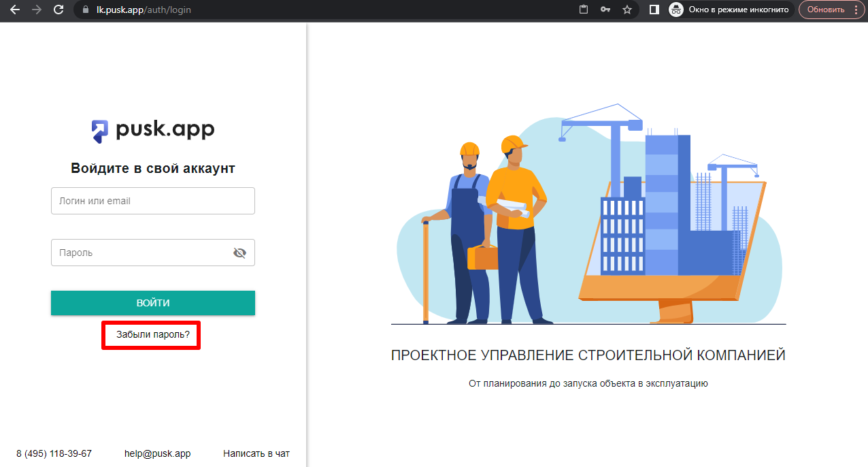Bookmark this page with the star icon
Image resolution: width=868 pixels, height=467 pixels.
tap(627, 10)
